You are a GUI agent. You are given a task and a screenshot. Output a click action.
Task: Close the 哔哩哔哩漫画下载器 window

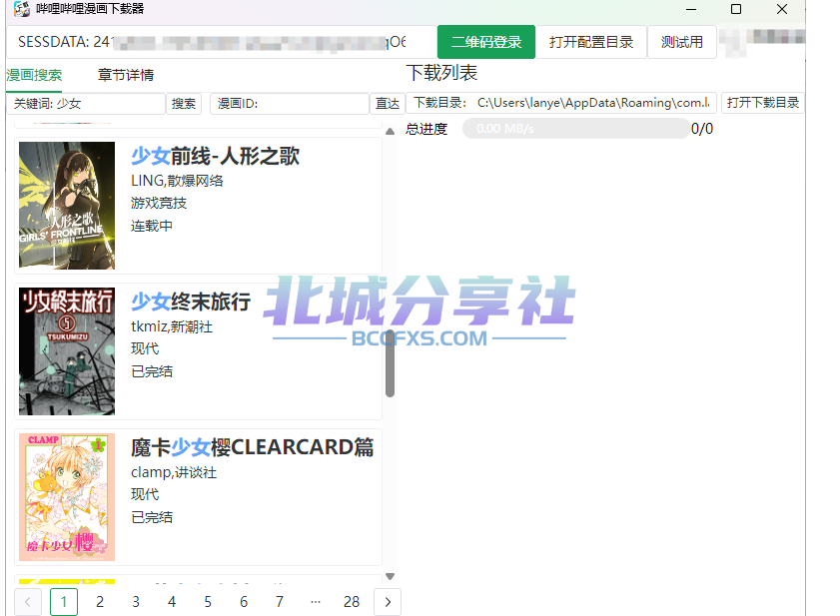[x=782, y=9]
